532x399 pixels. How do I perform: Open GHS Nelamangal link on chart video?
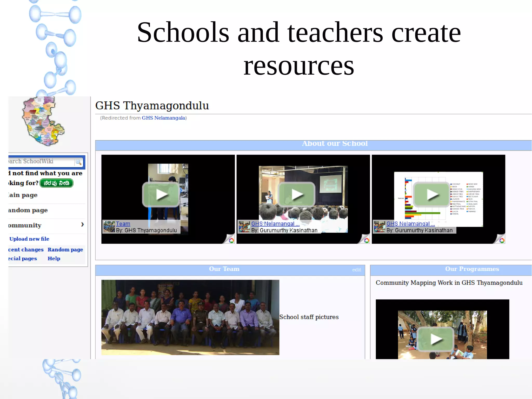pos(411,224)
